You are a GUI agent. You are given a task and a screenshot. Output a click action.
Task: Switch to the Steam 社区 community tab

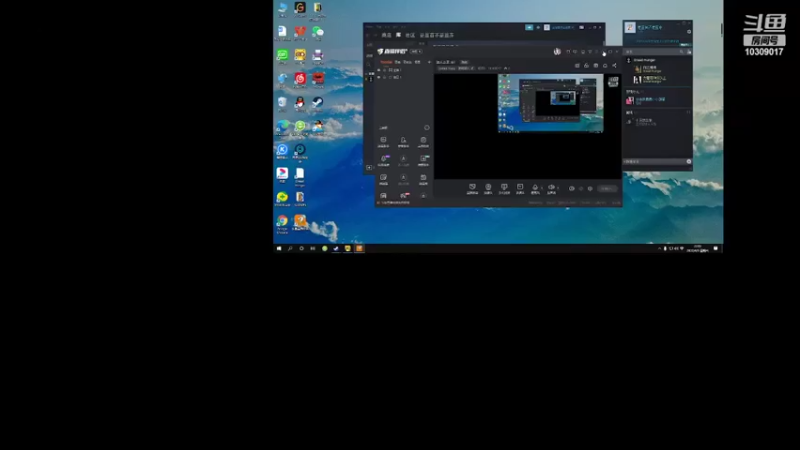(x=410, y=35)
